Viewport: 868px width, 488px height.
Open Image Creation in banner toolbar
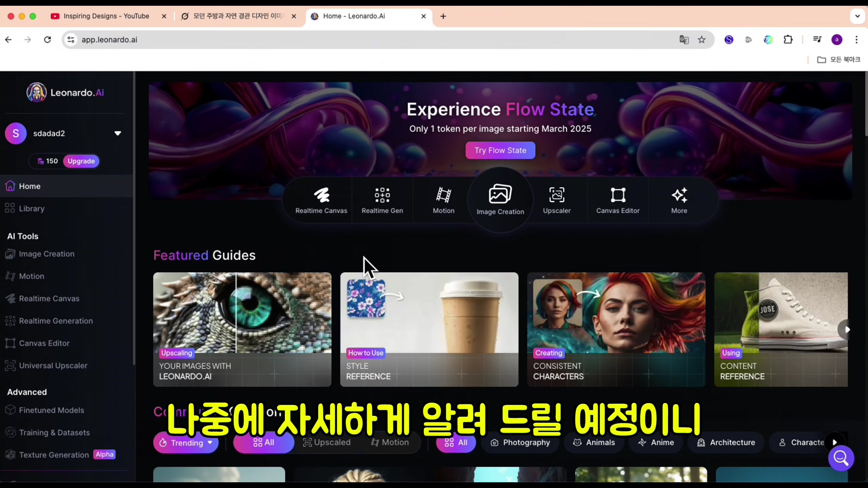500,200
